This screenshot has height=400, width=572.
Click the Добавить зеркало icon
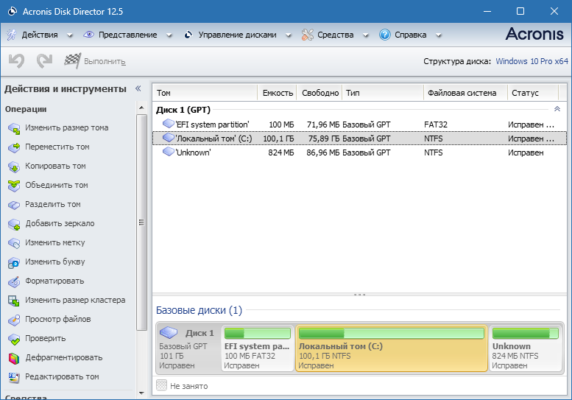[14, 224]
